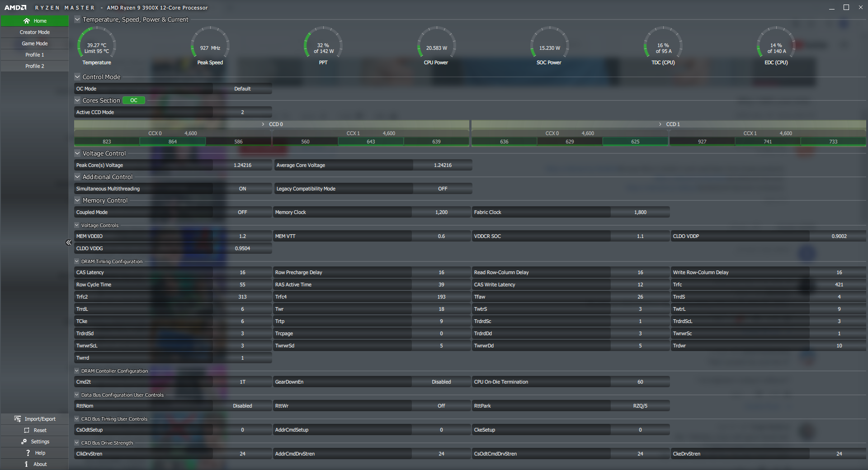Click the core bar showing 823
868x470 pixels.
107,142
